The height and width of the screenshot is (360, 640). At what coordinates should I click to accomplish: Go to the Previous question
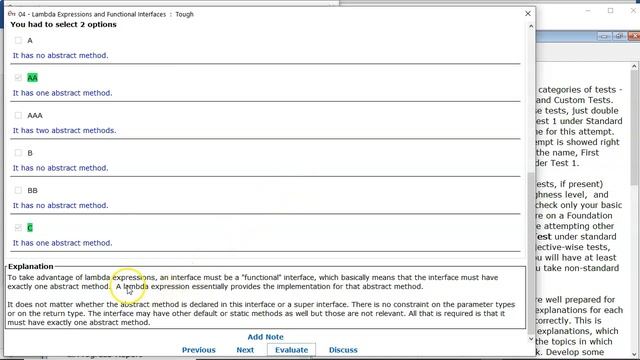pos(198,350)
